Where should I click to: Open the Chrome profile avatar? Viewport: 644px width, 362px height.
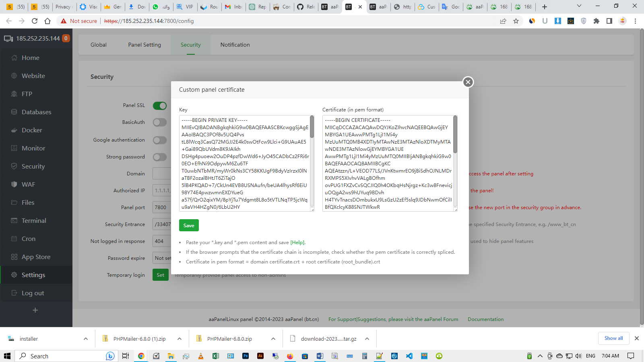click(x=623, y=21)
